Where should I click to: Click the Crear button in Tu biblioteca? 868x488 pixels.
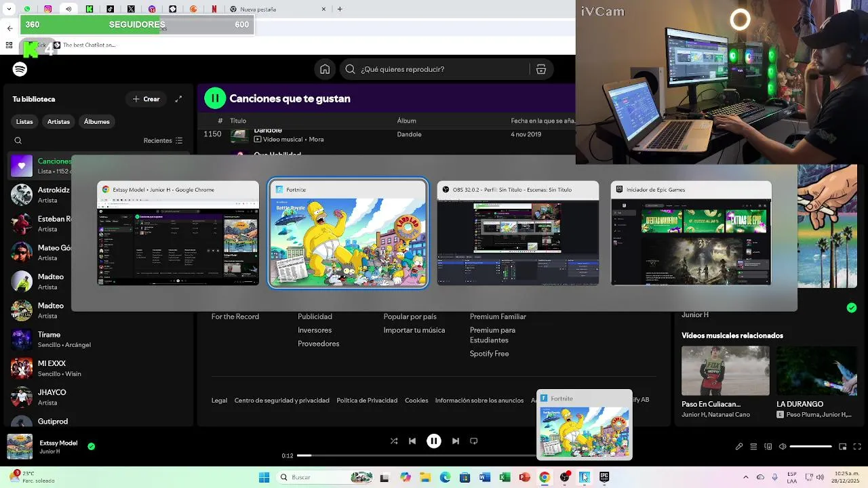click(x=146, y=99)
